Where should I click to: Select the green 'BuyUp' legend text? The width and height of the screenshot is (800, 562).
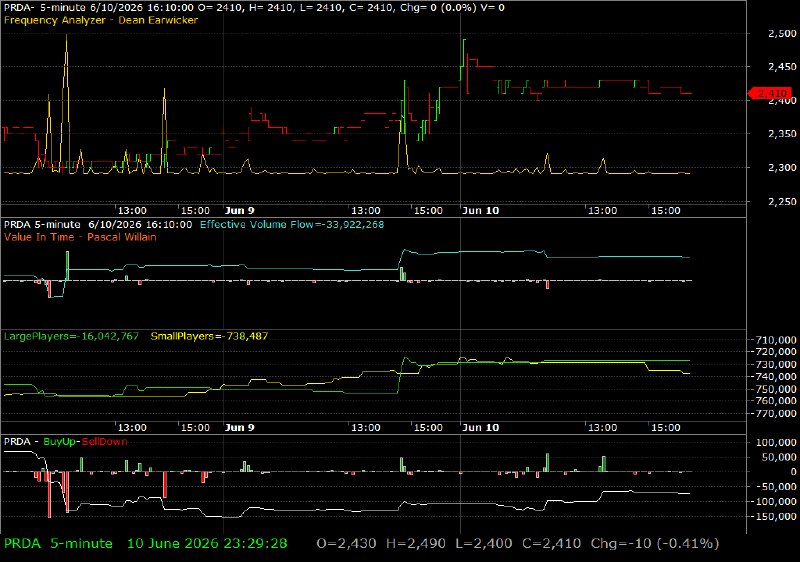pos(60,442)
